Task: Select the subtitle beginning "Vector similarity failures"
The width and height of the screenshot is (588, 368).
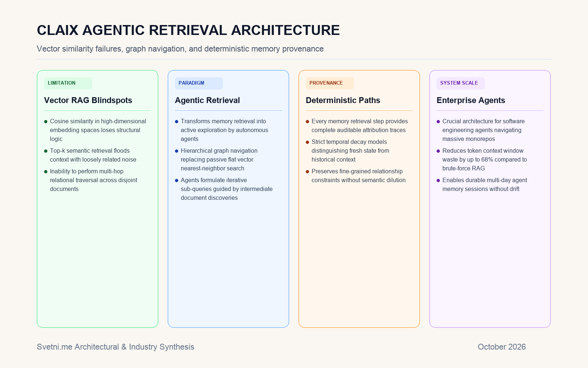Action: (180, 49)
